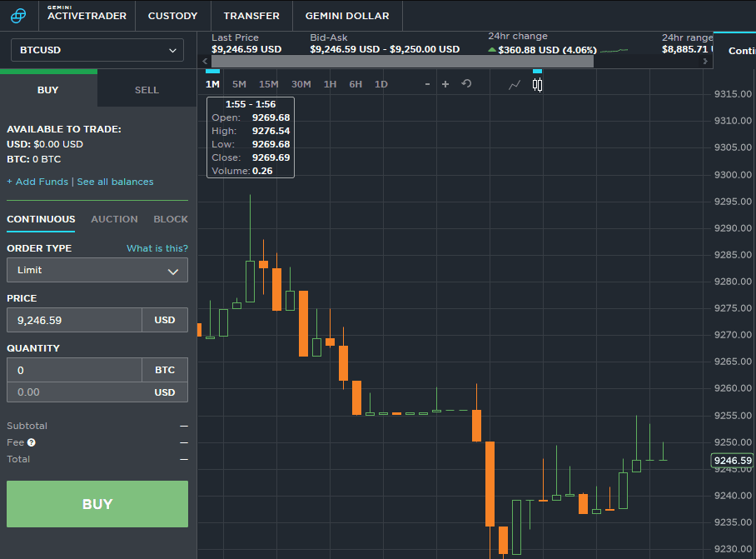Open the Gemini Dollar tab
This screenshot has width=756, height=559.
pyautogui.click(x=347, y=16)
